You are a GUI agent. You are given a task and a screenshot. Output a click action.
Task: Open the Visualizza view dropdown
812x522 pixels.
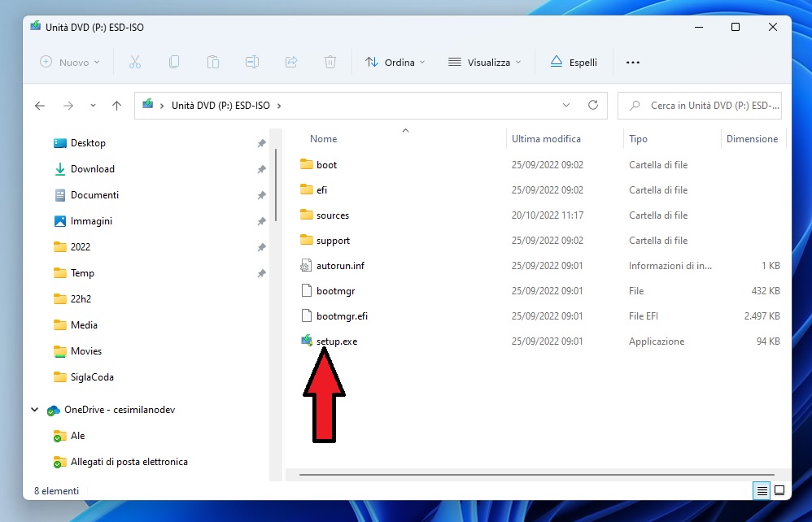pos(484,62)
